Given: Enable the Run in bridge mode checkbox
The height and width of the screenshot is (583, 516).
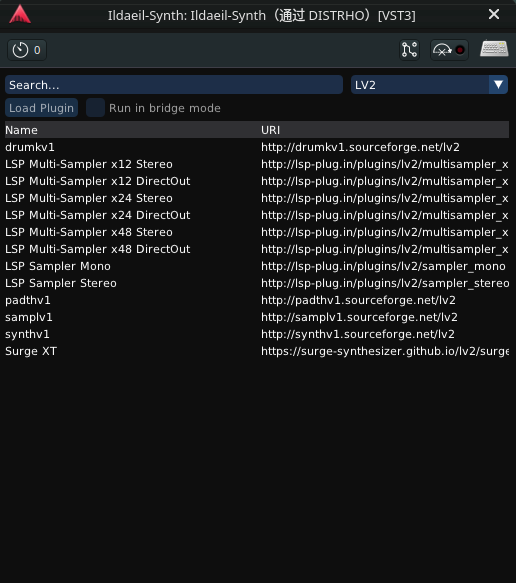Looking at the screenshot, I should coord(95,108).
